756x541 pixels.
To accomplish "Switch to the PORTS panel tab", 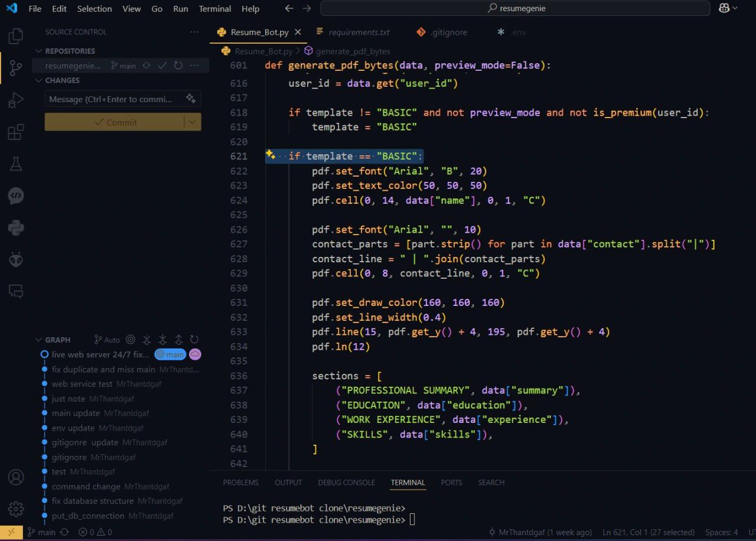I will click(451, 483).
